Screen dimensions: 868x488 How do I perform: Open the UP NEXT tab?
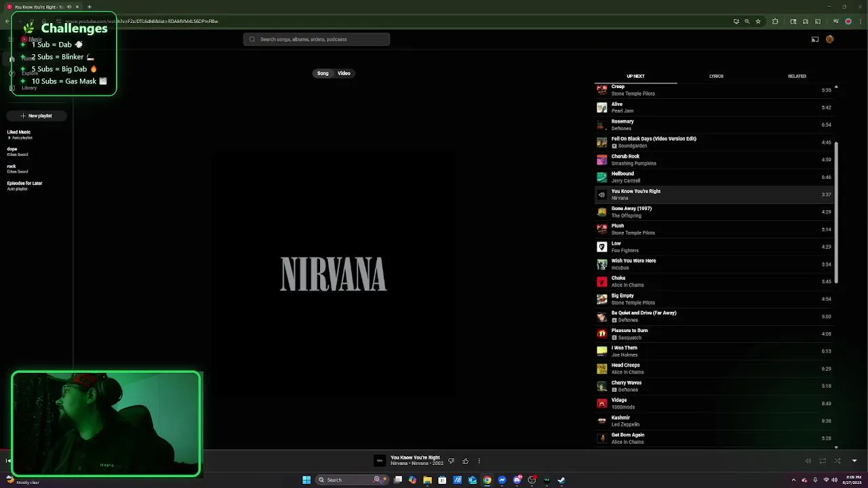pyautogui.click(x=635, y=77)
